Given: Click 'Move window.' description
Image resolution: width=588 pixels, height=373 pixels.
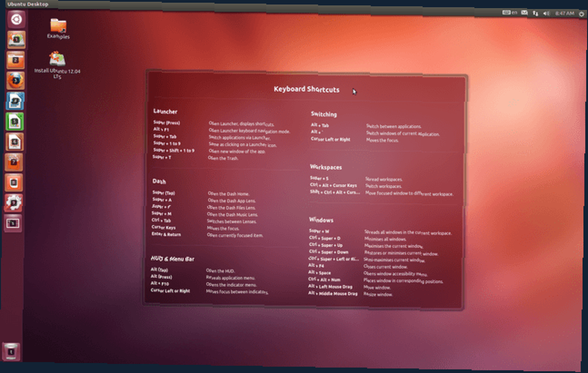Looking at the screenshot, I should click(x=377, y=288).
